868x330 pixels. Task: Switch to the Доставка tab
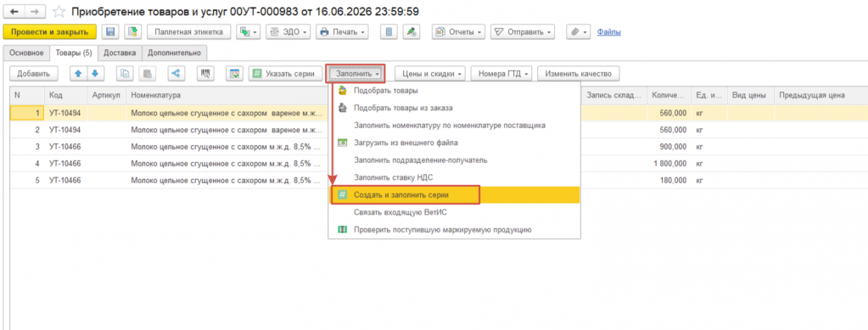[120, 53]
